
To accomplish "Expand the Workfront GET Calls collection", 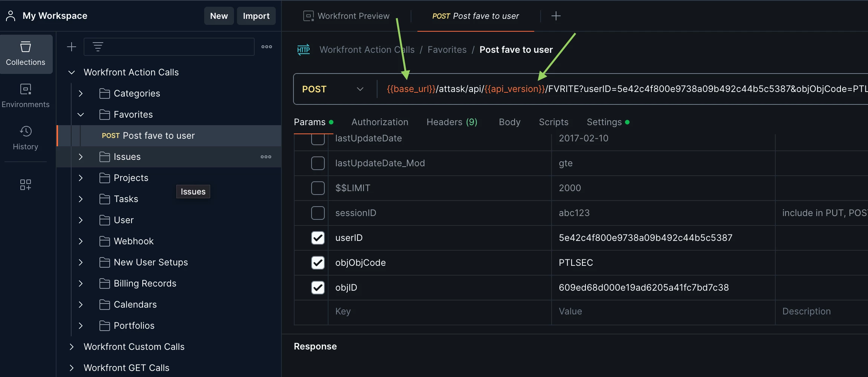I will click(72, 368).
